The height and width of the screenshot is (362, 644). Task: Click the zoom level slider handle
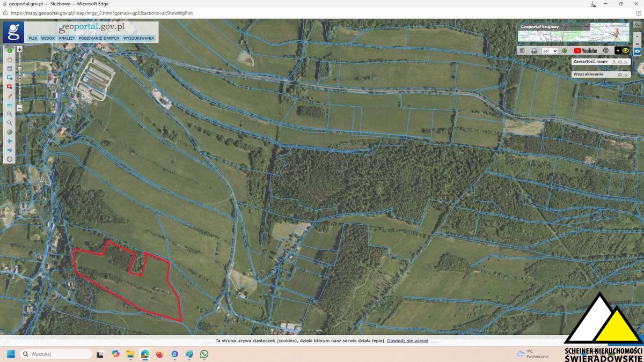[x=20, y=68]
